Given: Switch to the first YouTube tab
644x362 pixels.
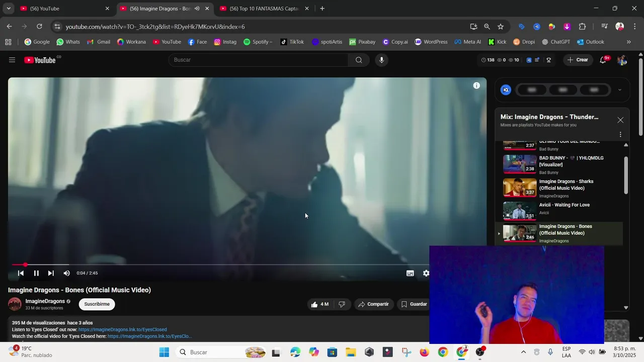Looking at the screenshot, I should [x=65, y=9].
